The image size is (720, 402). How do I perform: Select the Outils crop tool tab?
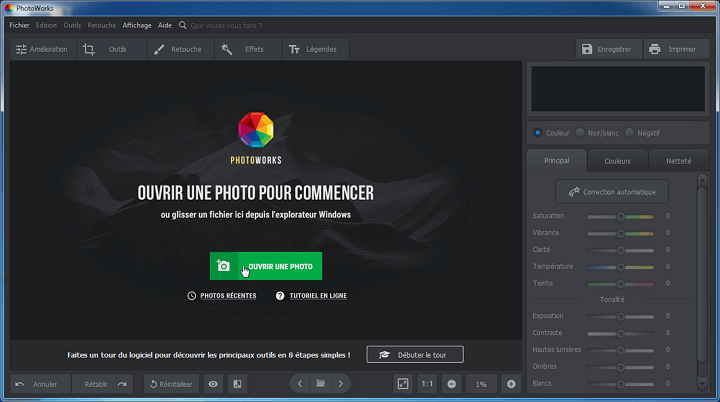click(x=111, y=49)
